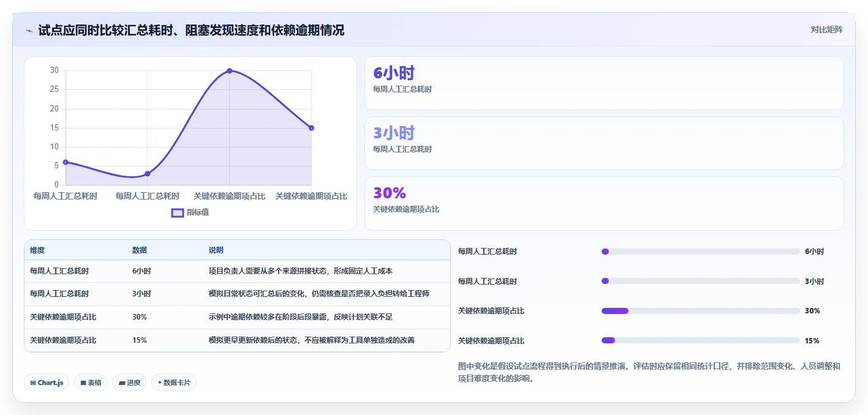Select the footnote starting 图中变化是假设试点流程
868x415 pixels.
[x=649, y=372]
